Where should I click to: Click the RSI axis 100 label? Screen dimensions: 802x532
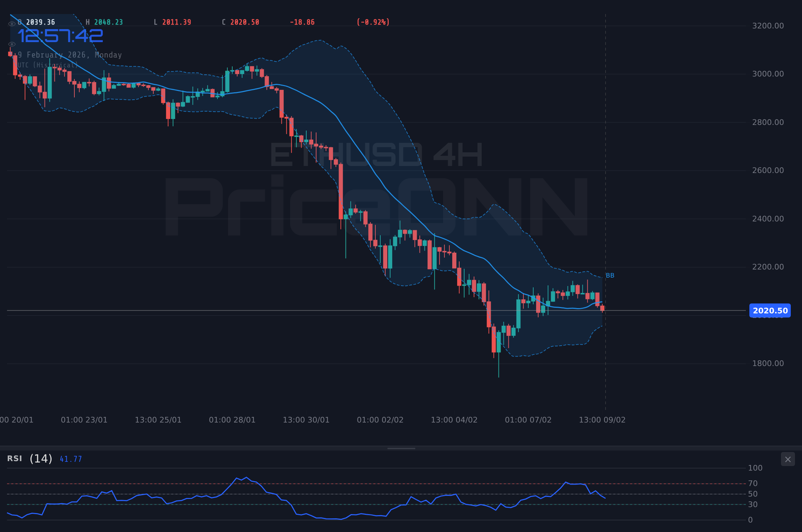pos(755,468)
